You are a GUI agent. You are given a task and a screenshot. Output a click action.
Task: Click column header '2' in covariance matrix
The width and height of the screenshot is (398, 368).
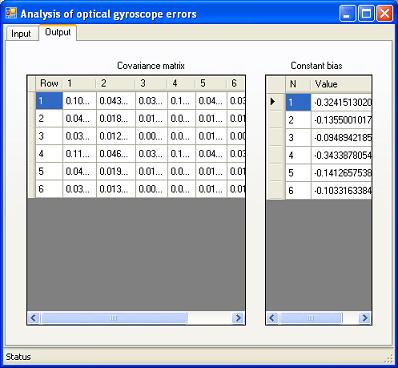(x=116, y=83)
